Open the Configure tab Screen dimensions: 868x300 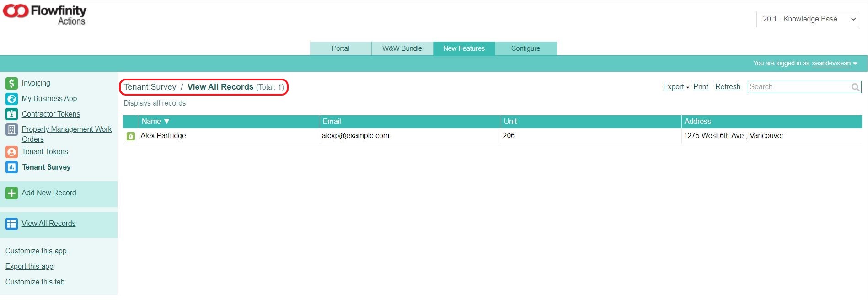pyautogui.click(x=525, y=48)
